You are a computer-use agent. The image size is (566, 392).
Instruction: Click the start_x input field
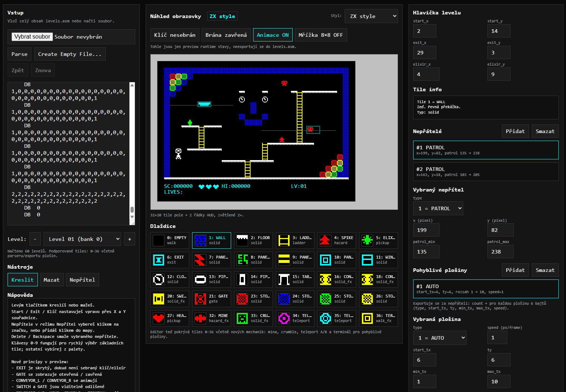424,31
